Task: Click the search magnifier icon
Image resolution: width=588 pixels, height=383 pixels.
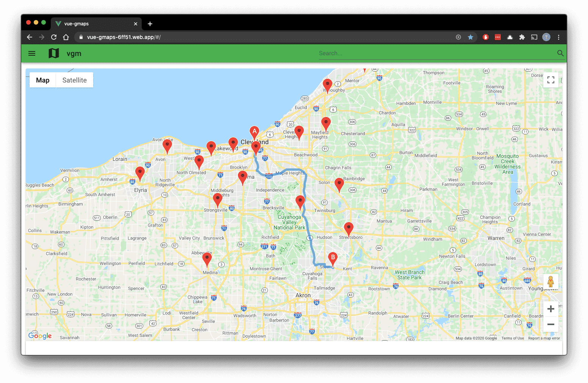Action: click(x=560, y=53)
